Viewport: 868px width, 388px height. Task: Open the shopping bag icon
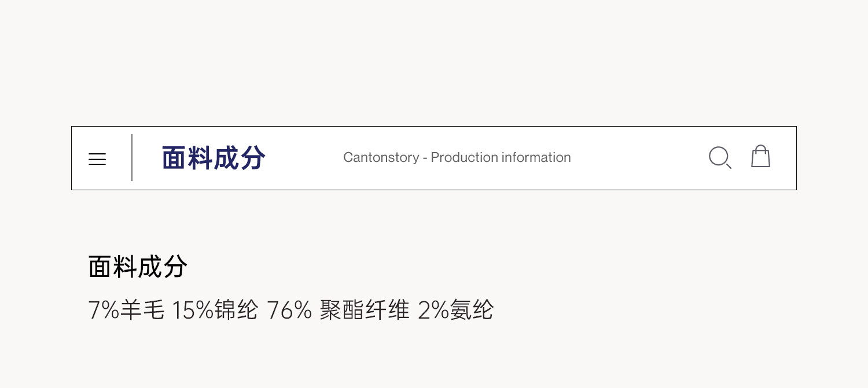click(760, 157)
